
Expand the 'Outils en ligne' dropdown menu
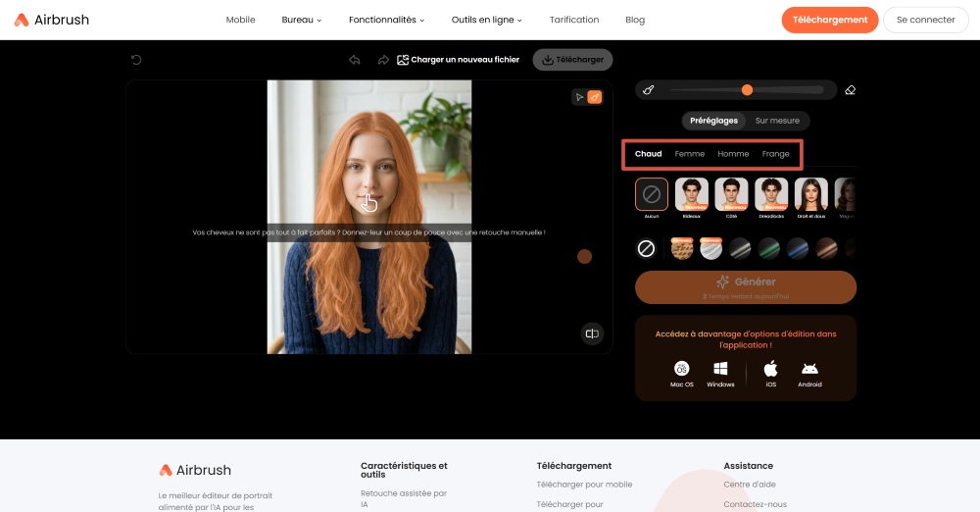click(x=486, y=20)
